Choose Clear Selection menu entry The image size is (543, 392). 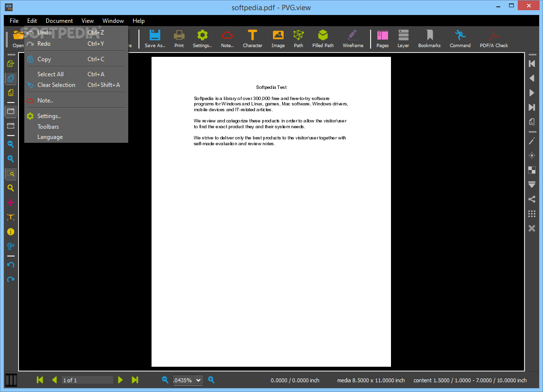point(76,85)
